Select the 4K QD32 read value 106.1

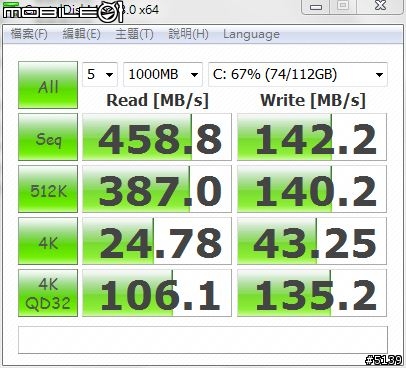point(157,293)
